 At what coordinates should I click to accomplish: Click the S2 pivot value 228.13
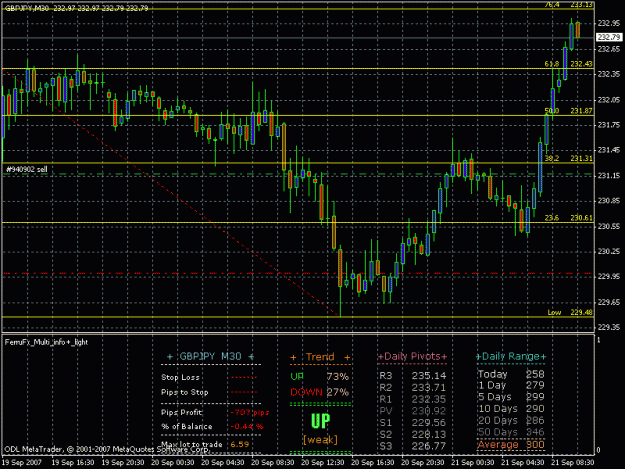coord(429,434)
